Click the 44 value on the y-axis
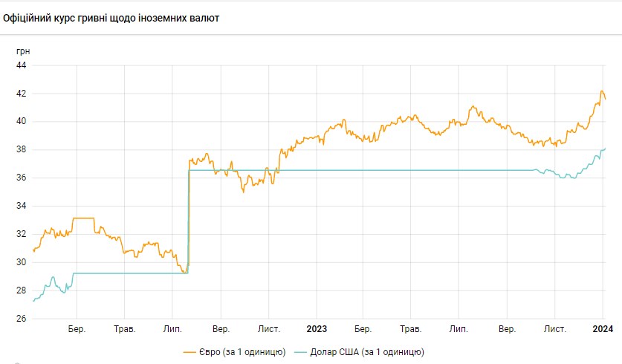 [21, 65]
